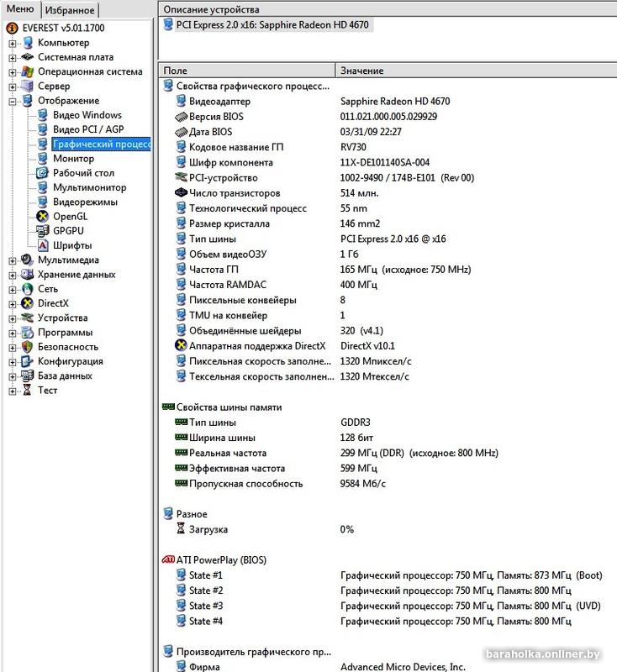
Task: Click the chip icon beside Версия BIOS
Action: pyautogui.click(x=182, y=117)
